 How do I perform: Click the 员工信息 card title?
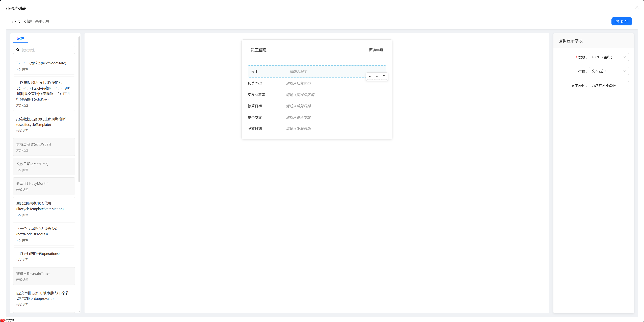point(258,50)
